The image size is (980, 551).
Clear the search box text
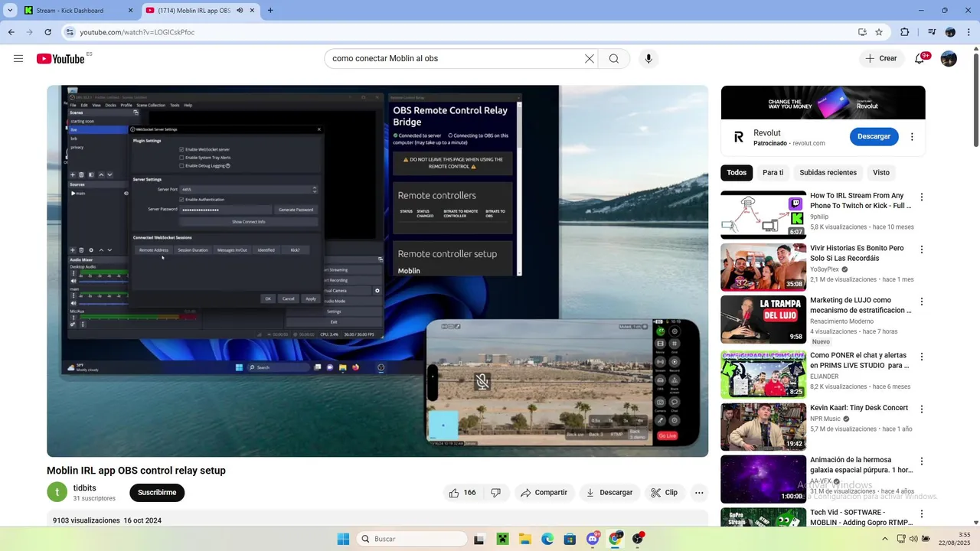tap(590, 59)
